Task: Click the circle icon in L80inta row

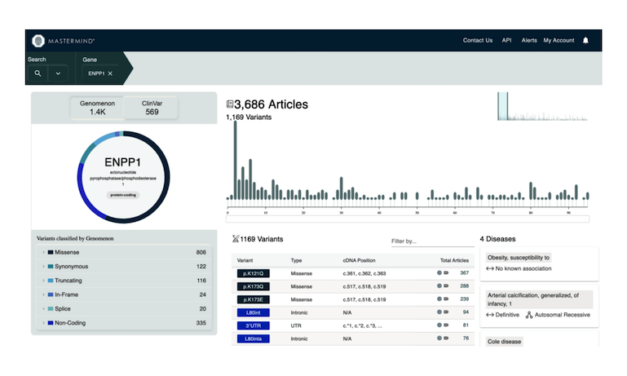Action: (439, 338)
